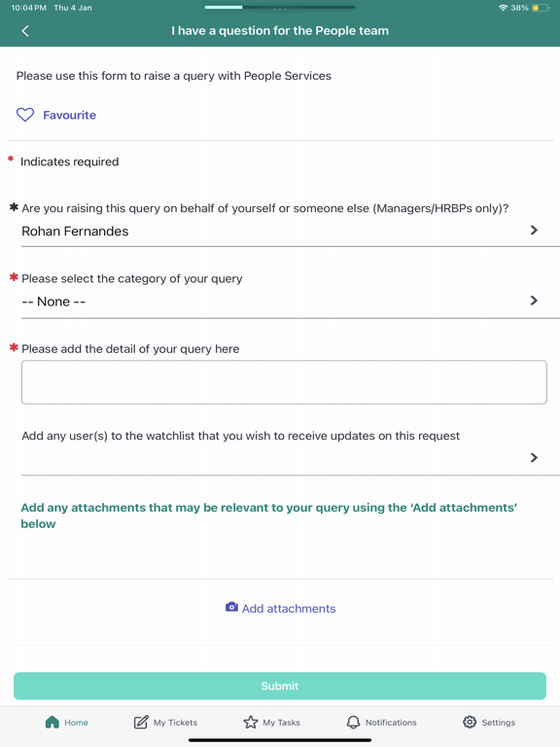Image resolution: width=560 pixels, height=747 pixels.
Task: Click the Submit button
Action: pyautogui.click(x=280, y=686)
